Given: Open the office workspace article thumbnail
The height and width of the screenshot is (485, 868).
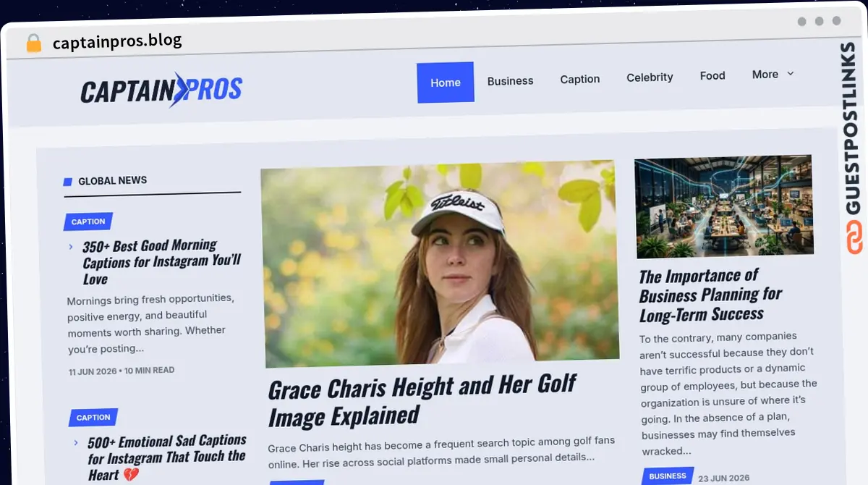Looking at the screenshot, I should [x=724, y=206].
